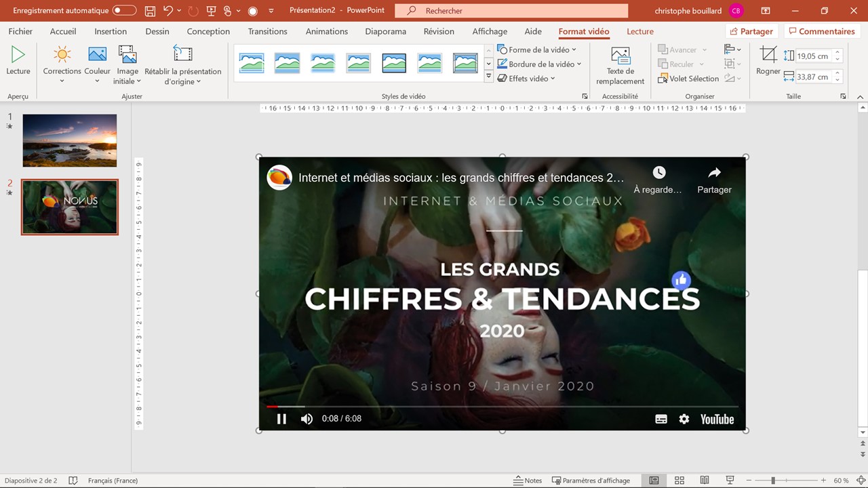This screenshot has width=868, height=488.
Task: Click the zoom slider in the status bar
Action: coord(785,481)
